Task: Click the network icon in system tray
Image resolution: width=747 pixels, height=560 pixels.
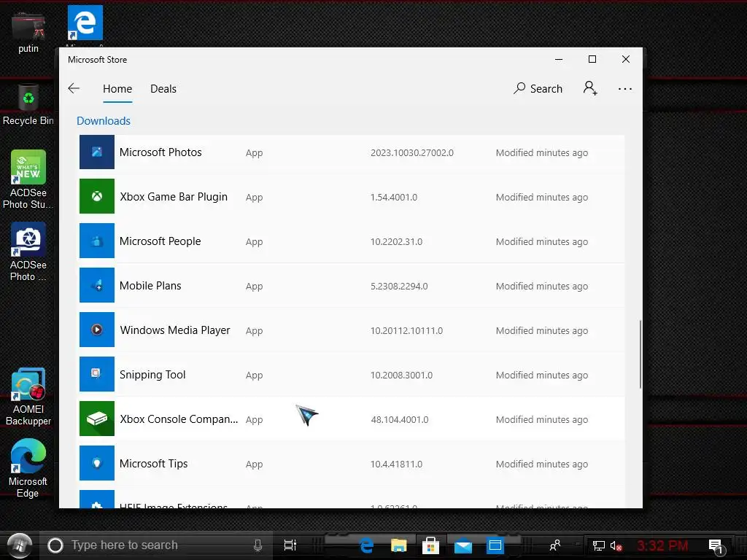Action: coord(598,545)
